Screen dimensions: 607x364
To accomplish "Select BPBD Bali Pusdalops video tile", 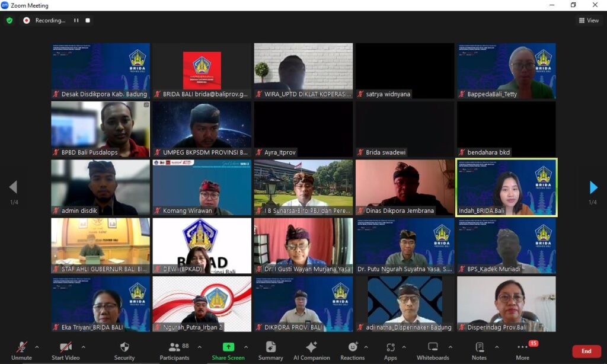I will [x=101, y=129].
